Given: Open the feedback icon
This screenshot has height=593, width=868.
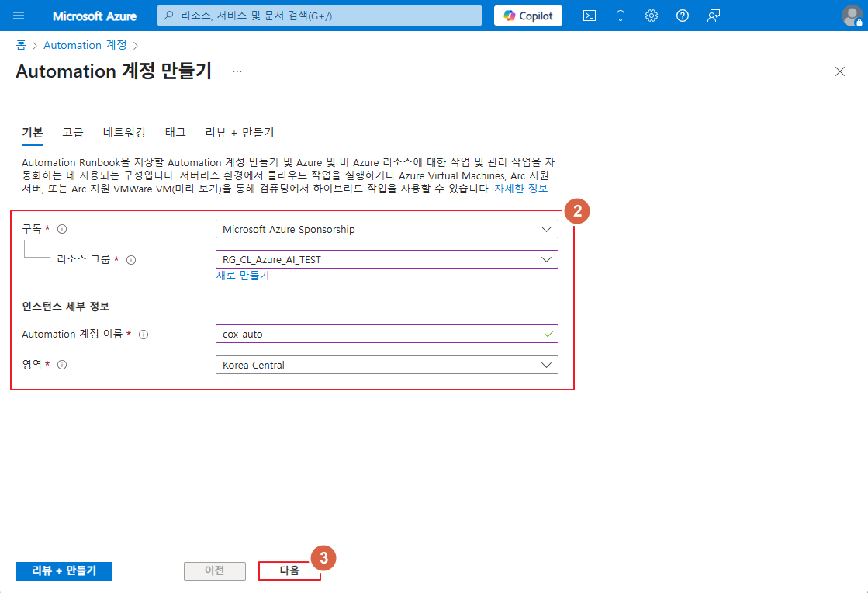Looking at the screenshot, I should [x=714, y=16].
